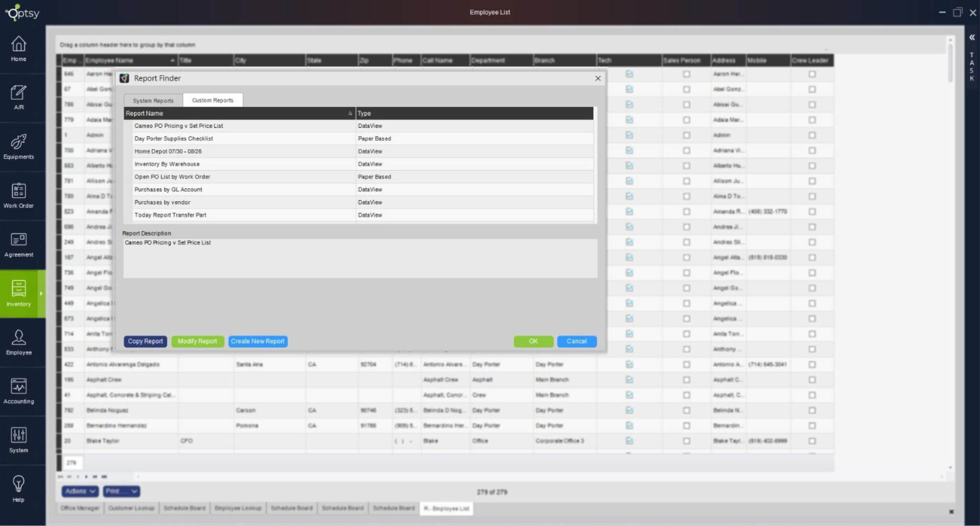The width and height of the screenshot is (980, 526).
Task: Select the Day Porter Supplies Checklist report
Action: pyautogui.click(x=359, y=139)
